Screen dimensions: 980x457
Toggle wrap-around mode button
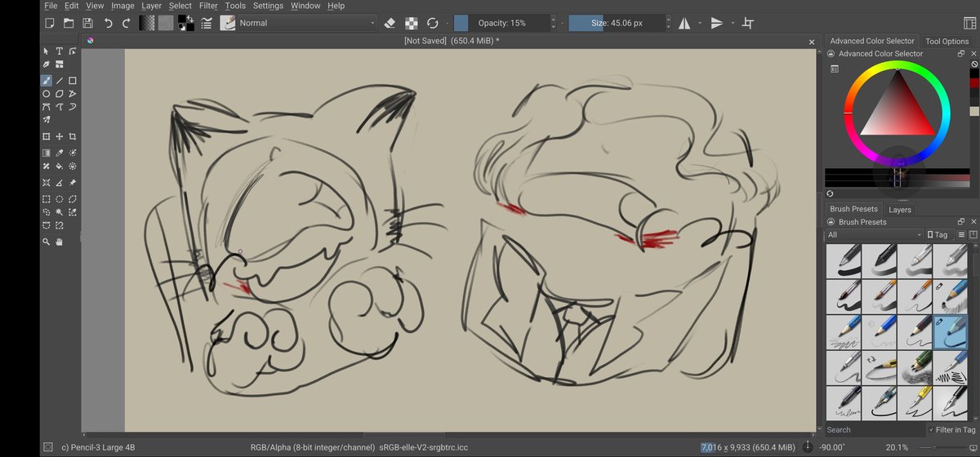[x=747, y=23]
